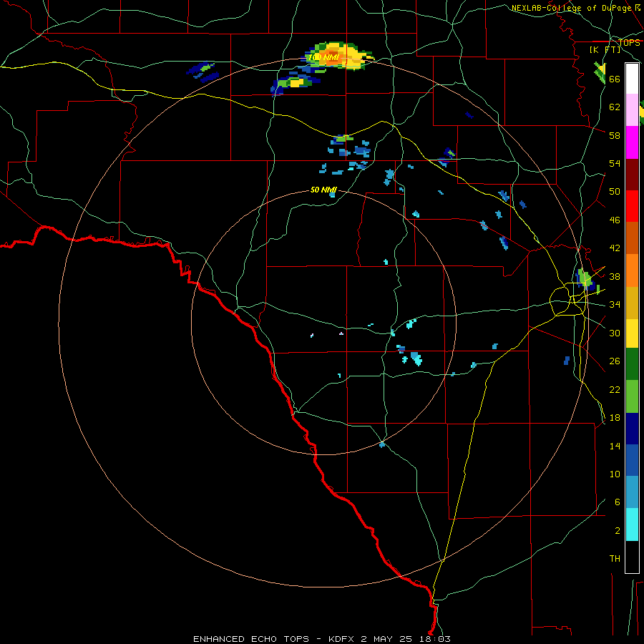Click the 100 NMI range ring label

[323, 57]
